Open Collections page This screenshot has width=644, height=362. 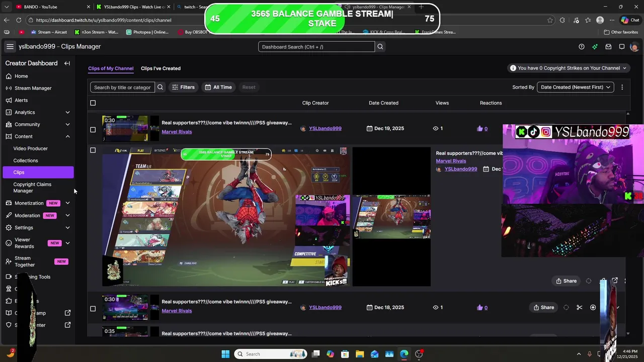click(26, 160)
